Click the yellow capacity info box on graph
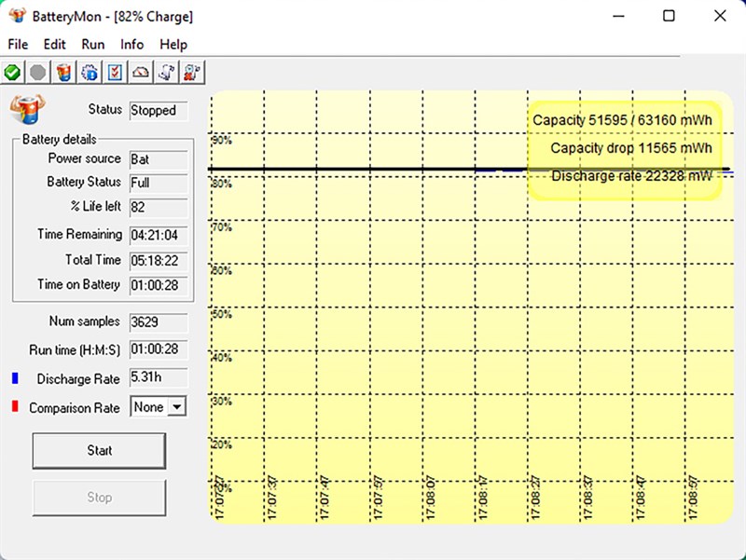Screen dimensions: 746x560 [x=624, y=149]
